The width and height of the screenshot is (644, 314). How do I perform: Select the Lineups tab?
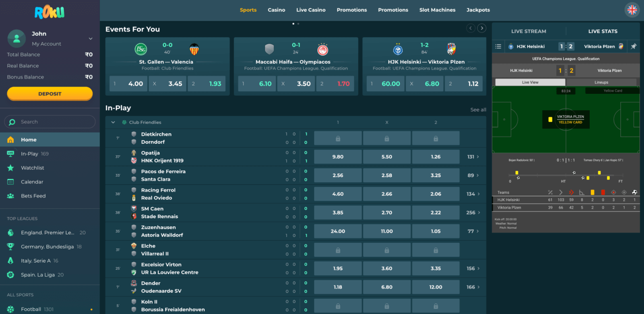(x=601, y=82)
